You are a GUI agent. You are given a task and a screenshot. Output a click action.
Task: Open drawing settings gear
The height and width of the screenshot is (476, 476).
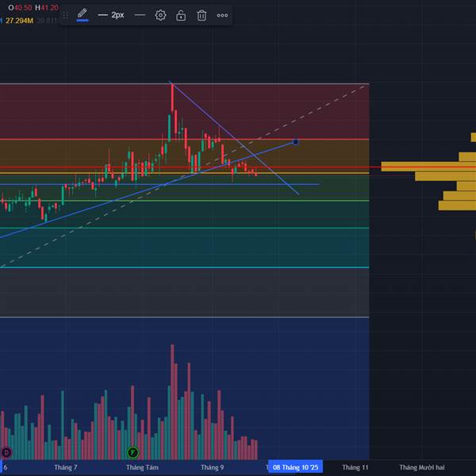coord(160,15)
